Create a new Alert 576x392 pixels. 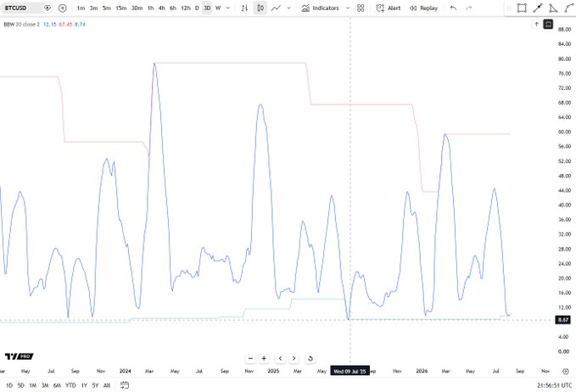click(389, 8)
